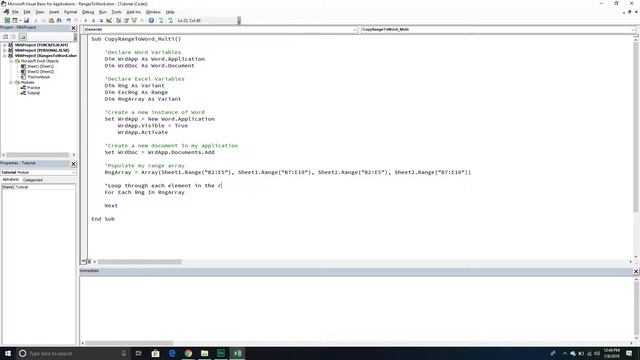The width and height of the screenshot is (640, 360).
Task: Open the Properties Window toolbar icon
Action: tap(126, 20)
